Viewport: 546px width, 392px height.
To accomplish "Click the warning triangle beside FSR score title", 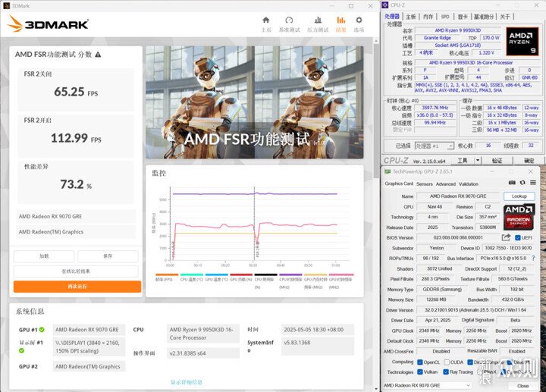I will (98, 55).
